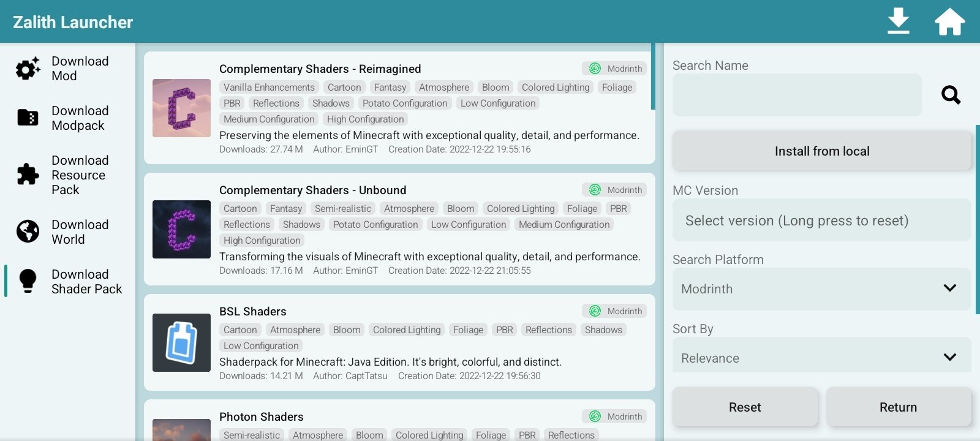The height and width of the screenshot is (441, 980).
Task: Open the Complementary Shaders - Unbound title
Action: pyautogui.click(x=312, y=190)
